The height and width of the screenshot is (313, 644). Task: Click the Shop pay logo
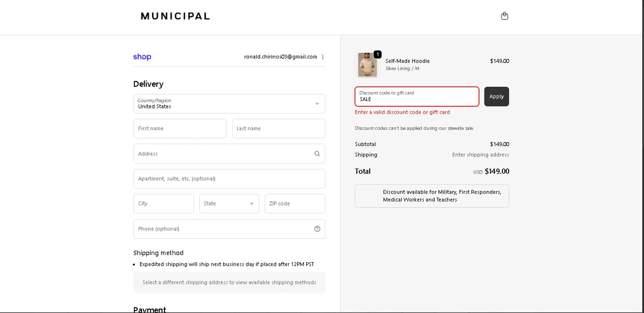pyautogui.click(x=142, y=57)
